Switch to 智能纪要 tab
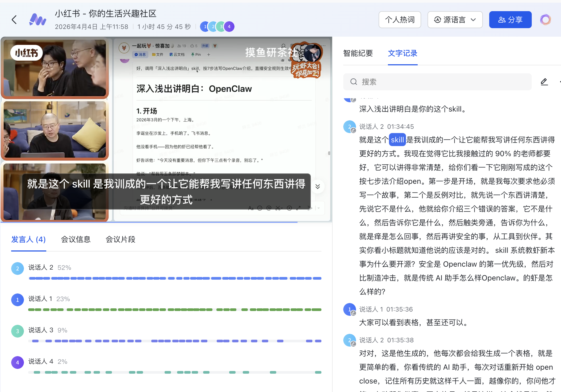 (x=358, y=53)
